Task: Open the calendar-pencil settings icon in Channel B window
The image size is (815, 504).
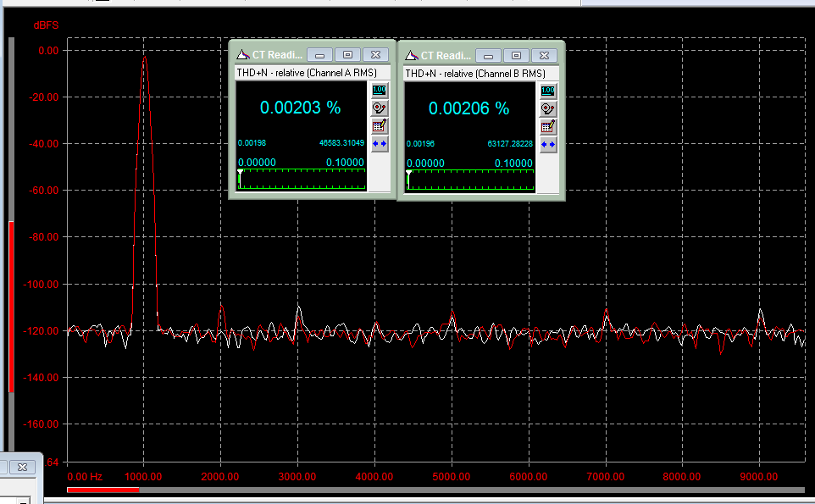Action: [548, 127]
